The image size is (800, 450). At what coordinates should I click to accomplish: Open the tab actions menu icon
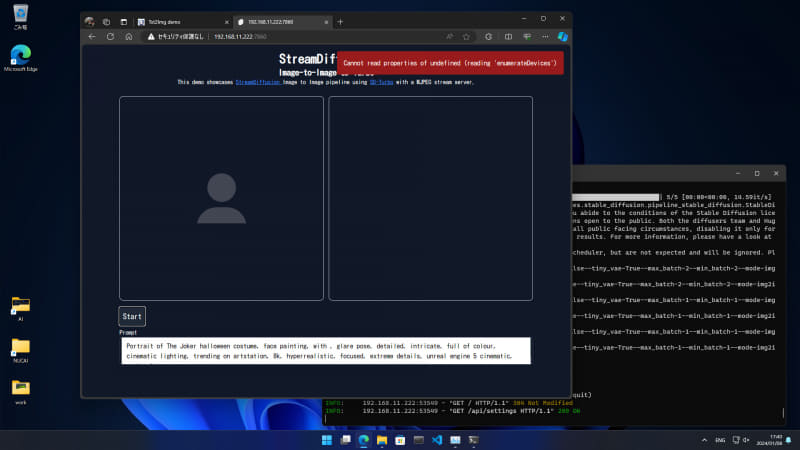pos(123,22)
